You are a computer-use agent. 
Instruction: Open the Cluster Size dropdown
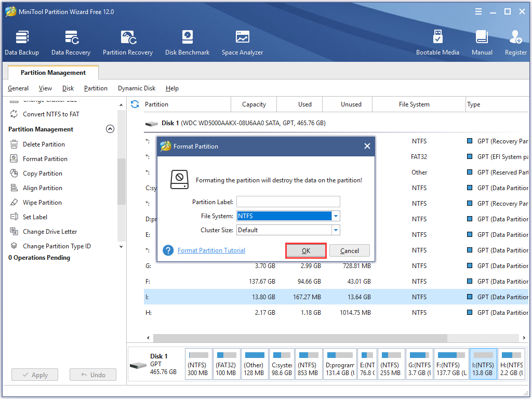[x=336, y=230]
